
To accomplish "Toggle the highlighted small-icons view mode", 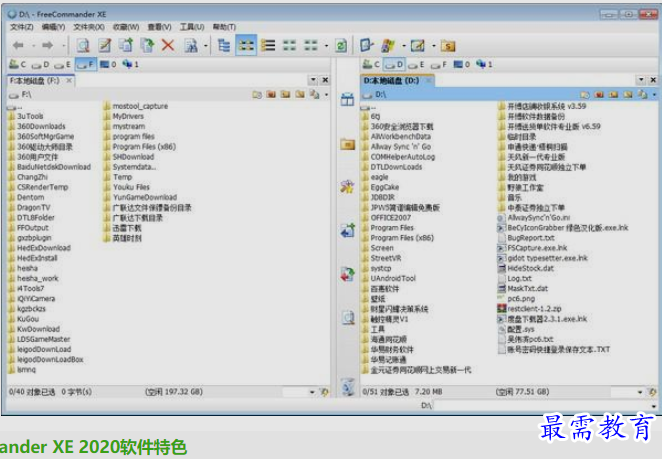I will coord(246,45).
